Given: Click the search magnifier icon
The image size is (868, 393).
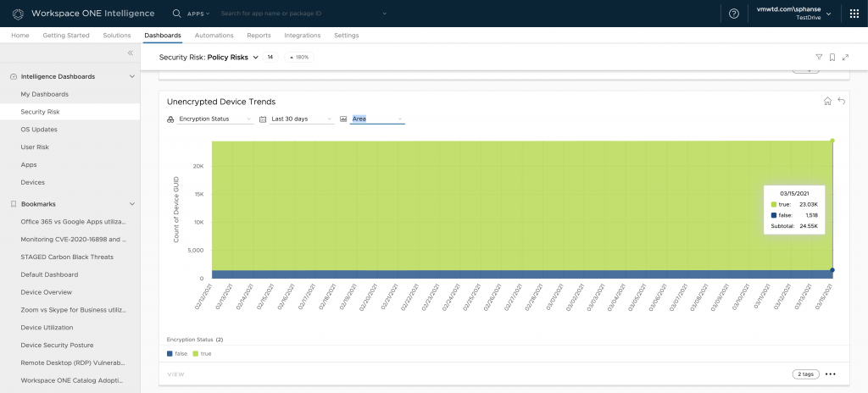Looking at the screenshot, I should click(176, 14).
